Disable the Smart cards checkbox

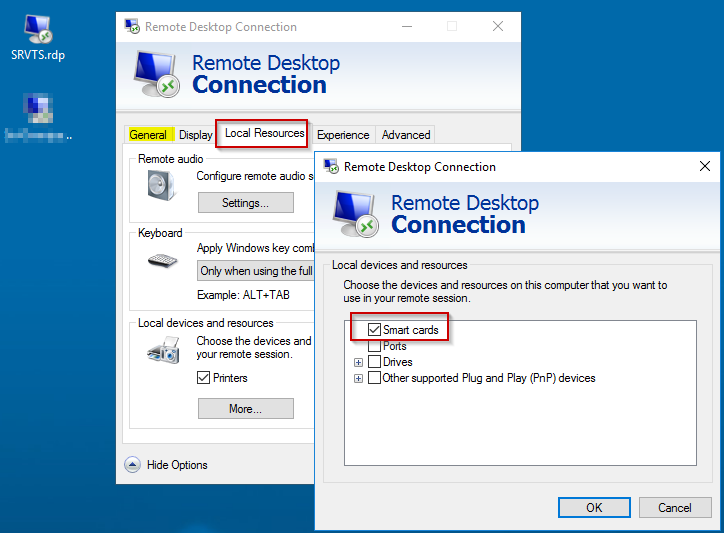374,329
